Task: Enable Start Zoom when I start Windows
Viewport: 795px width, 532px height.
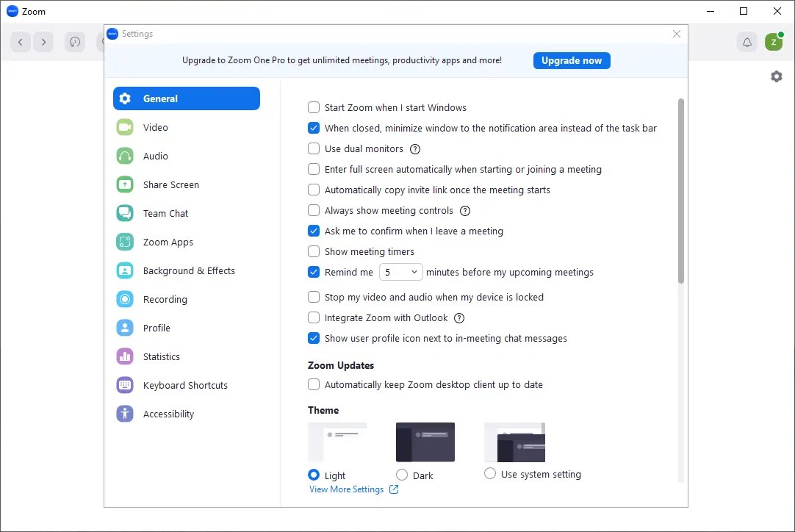Action: click(x=314, y=107)
